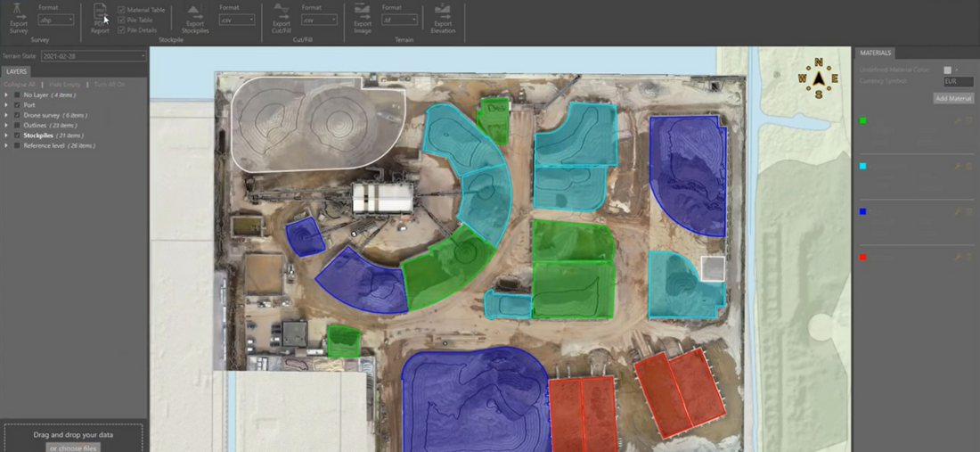Edit the cyan material with its wrench icon
This screenshot has width=980, height=452.
(x=957, y=167)
